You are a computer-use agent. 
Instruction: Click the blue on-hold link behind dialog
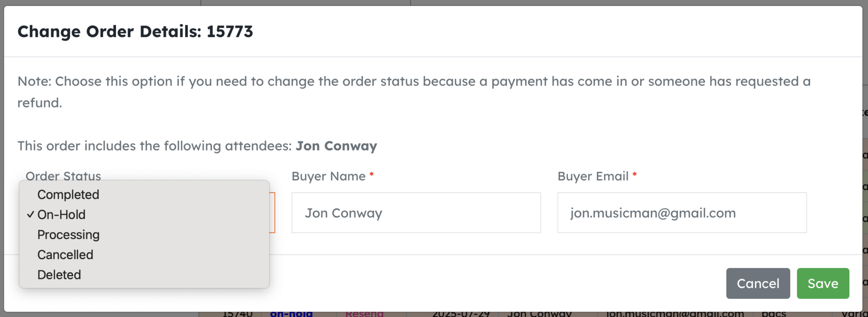(291, 314)
